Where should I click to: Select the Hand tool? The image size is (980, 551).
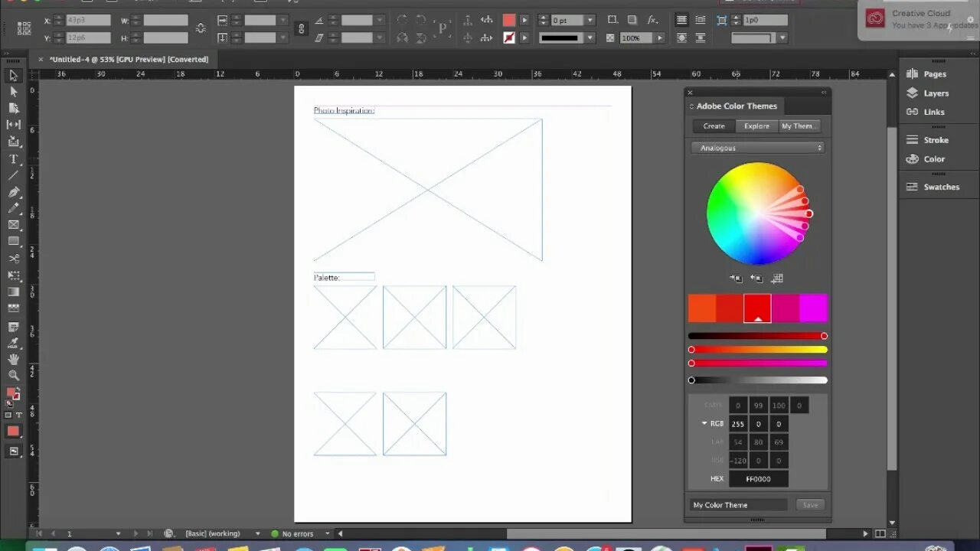(x=13, y=360)
